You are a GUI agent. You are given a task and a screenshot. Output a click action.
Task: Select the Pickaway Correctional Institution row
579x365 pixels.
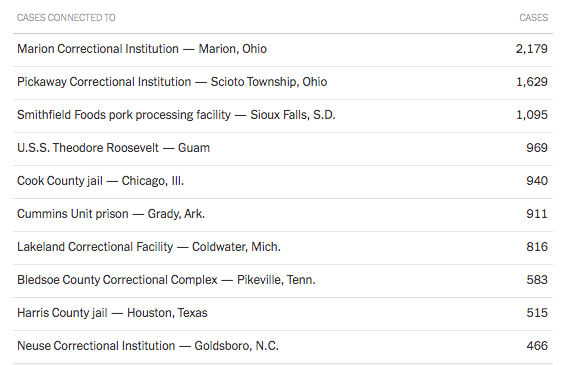[283, 83]
